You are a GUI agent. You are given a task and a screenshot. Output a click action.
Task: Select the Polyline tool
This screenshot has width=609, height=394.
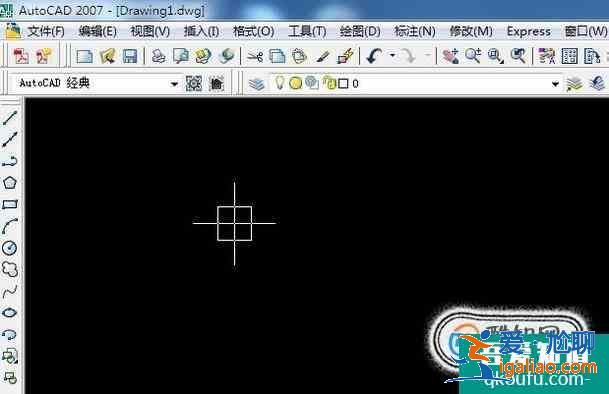[10, 161]
